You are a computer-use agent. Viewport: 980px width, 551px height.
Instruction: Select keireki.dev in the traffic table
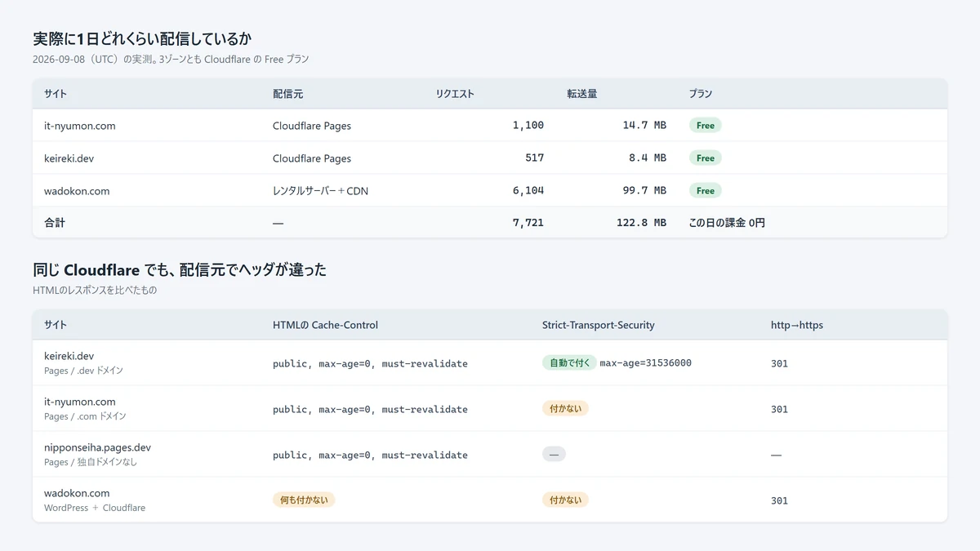[69, 158]
